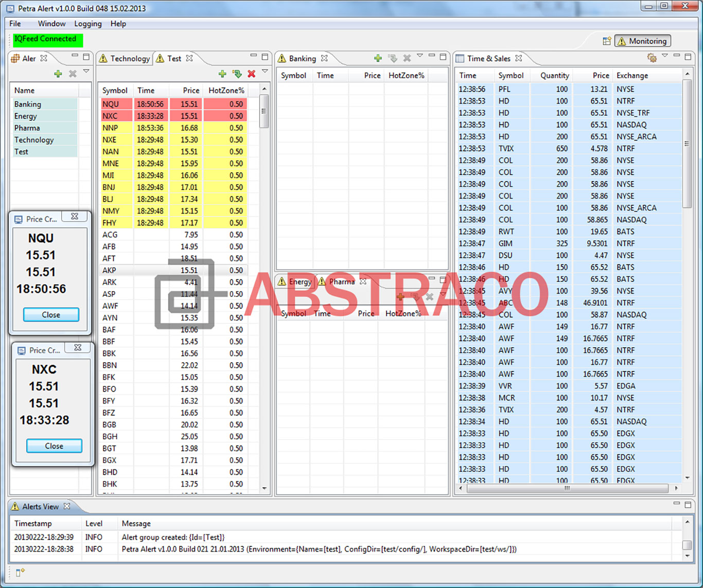Open the Time & Sales settings gear icon
703x588 pixels.
(x=653, y=58)
